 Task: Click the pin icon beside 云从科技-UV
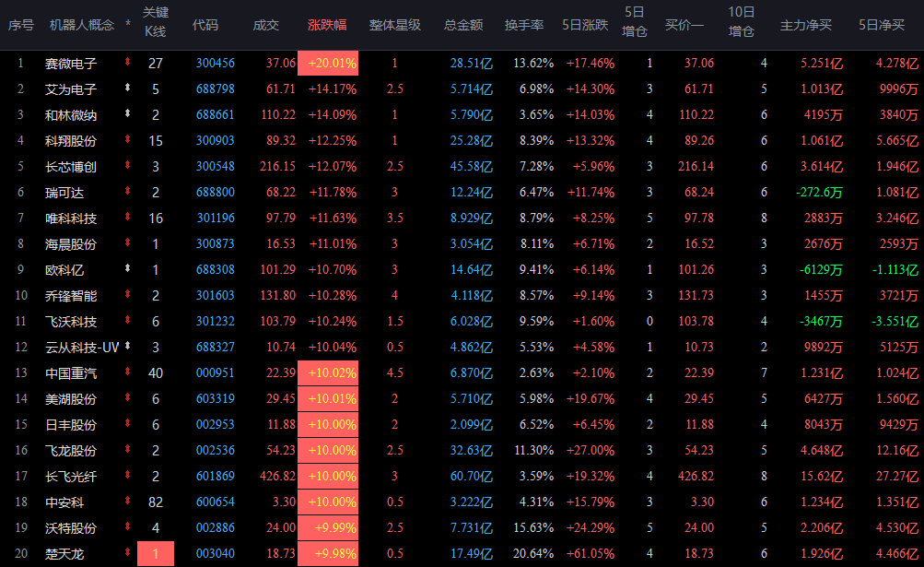127,345
